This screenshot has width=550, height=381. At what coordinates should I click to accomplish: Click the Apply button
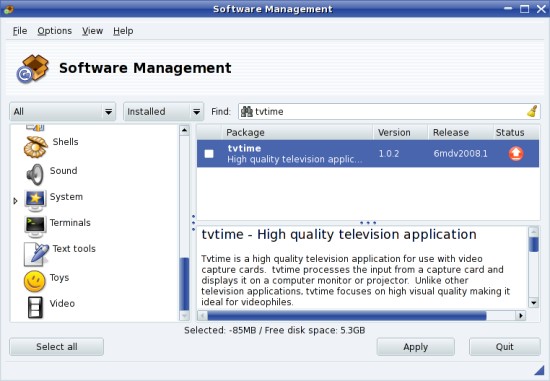(x=416, y=347)
